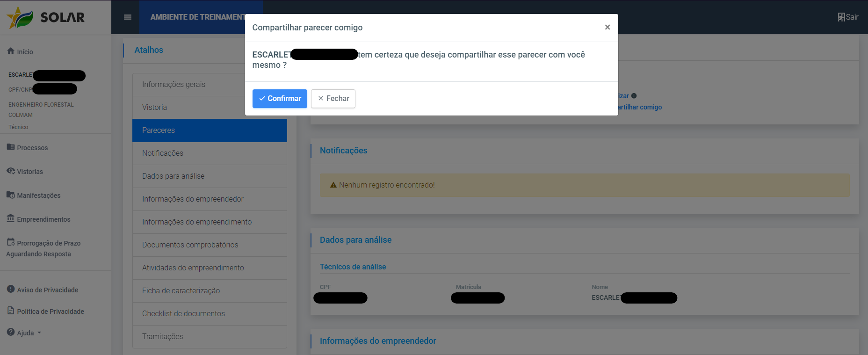Select Tramitações shortcut

(210, 337)
